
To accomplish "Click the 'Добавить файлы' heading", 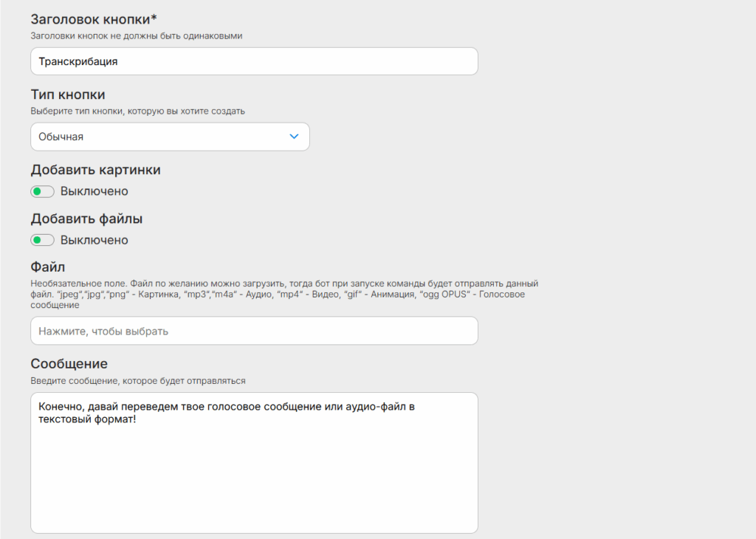I will click(x=86, y=219).
